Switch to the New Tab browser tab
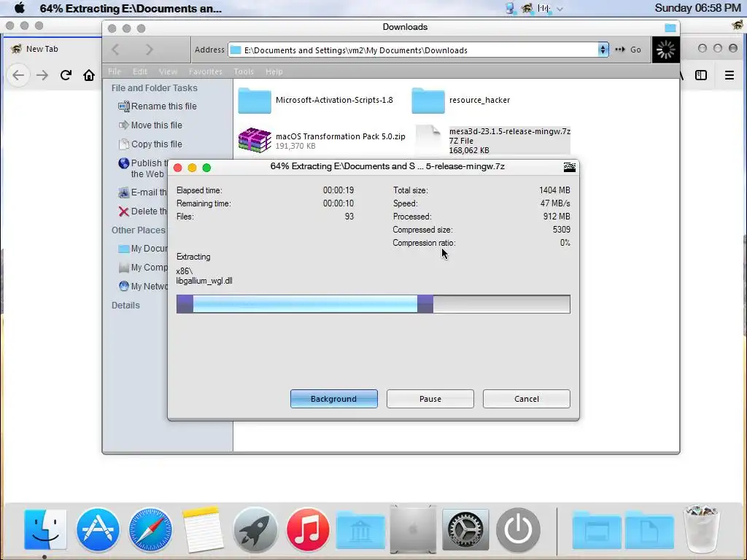The image size is (747, 560). (x=42, y=49)
